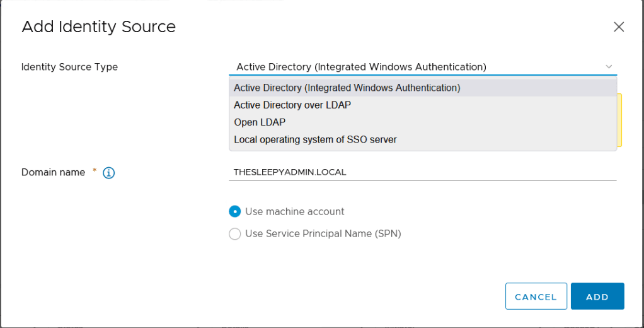Click the "Use machine account" label text
644x328 pixels.
point(294,211)
